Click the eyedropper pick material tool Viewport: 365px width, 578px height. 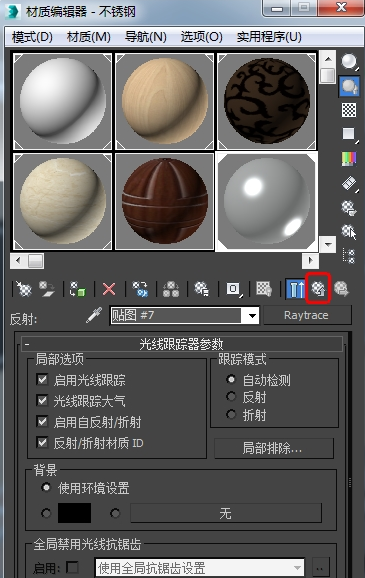pyautogui.click(x=94, y=316)
